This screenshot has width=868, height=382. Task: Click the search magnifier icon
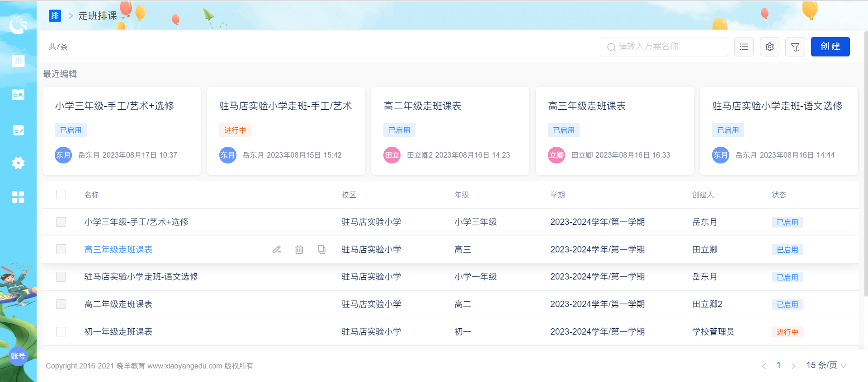point(611,47)
